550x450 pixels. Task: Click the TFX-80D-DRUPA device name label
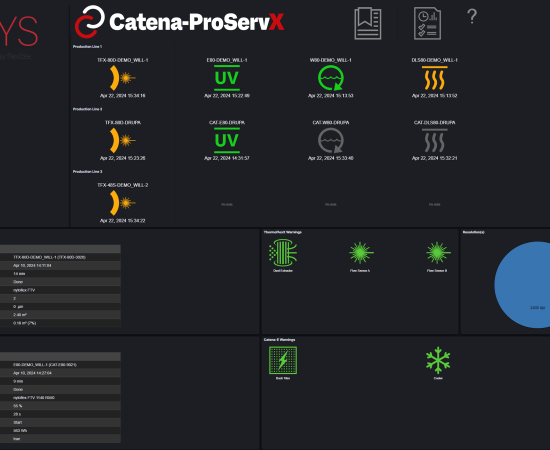122,122
